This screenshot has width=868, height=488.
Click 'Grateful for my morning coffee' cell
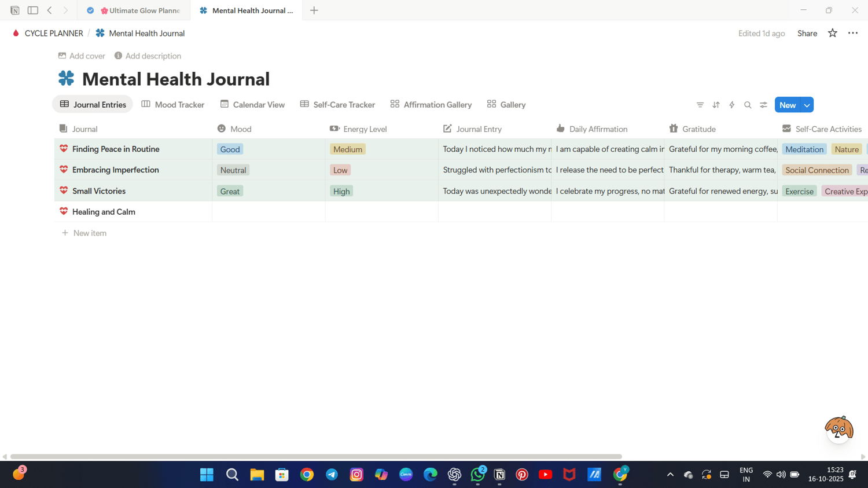click(721, 149)
